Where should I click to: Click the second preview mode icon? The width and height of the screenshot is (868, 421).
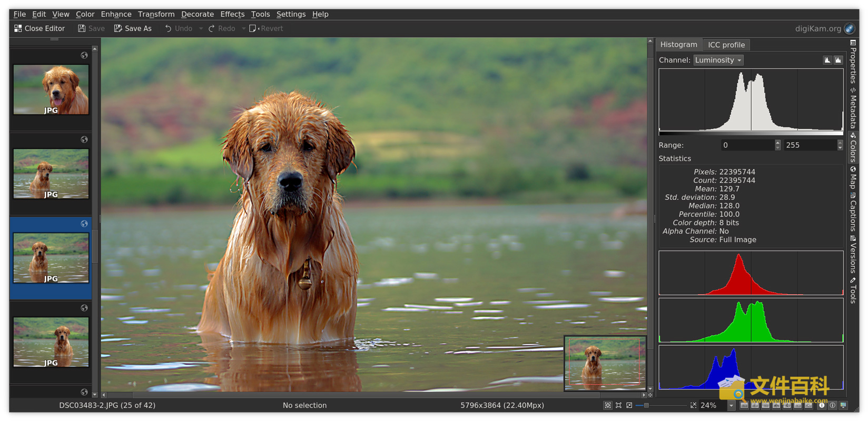tap(755, 405)
